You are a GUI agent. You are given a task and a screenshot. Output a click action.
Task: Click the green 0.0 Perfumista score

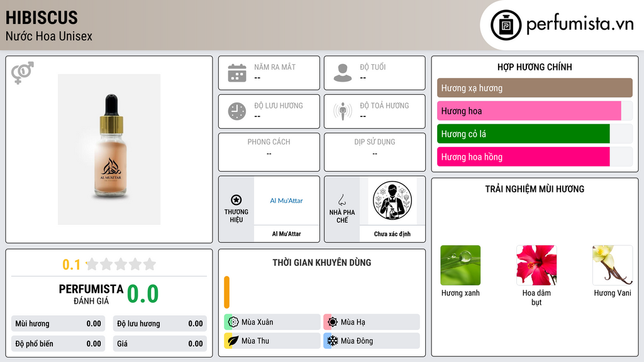tap(143, 293)
